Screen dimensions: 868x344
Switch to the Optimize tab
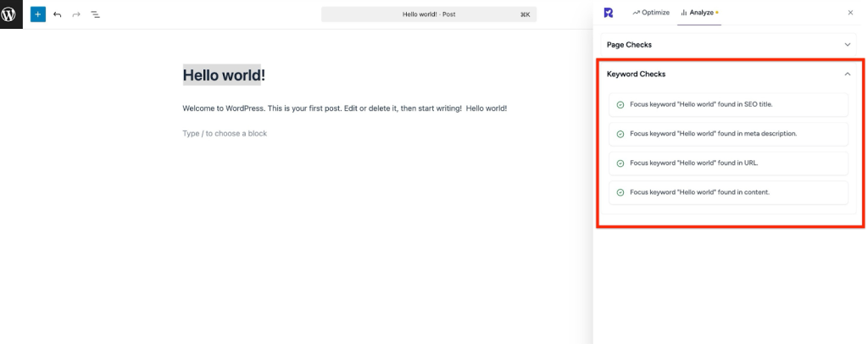[651, 13]
